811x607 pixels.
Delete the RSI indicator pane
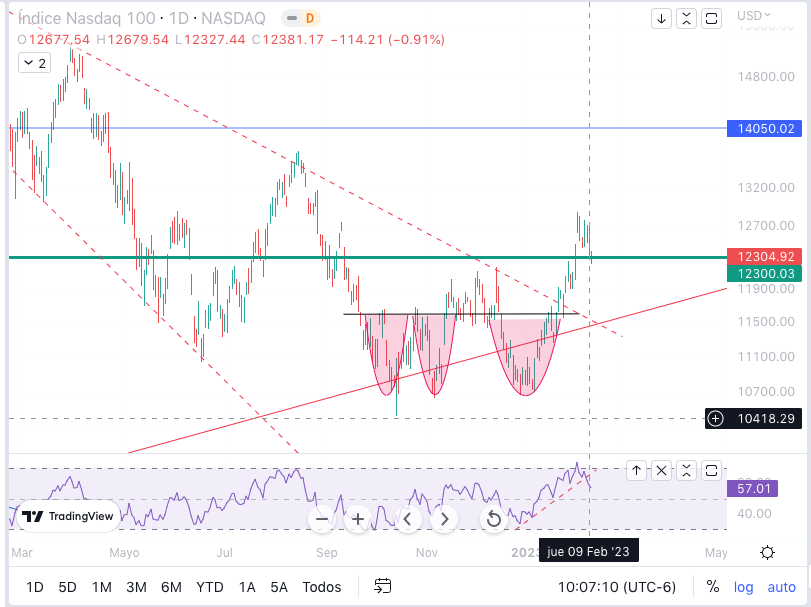click(x=661, y=470)
